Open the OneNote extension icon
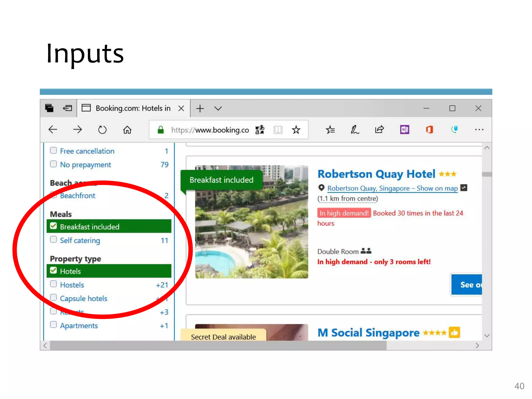Image resolution: width=532 pixels, height=399 pixels. point(404,130)
